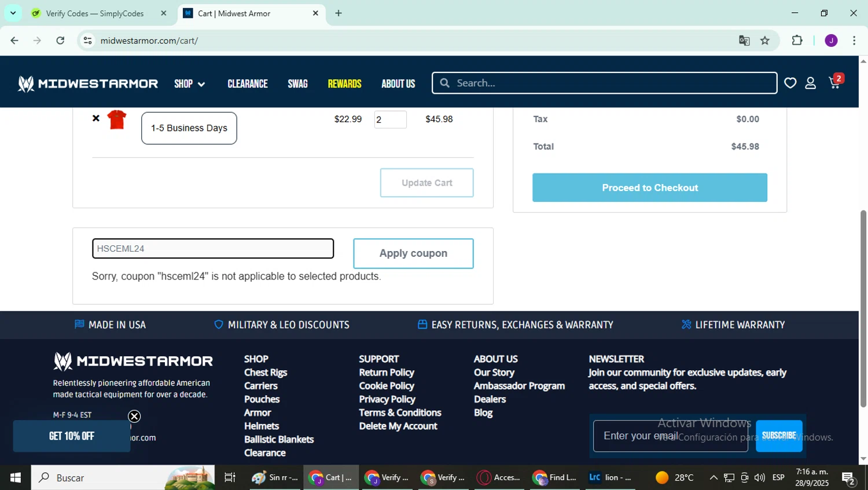
Task: Open the Ballistic Blankets footer link
Action: coord(279,439)
